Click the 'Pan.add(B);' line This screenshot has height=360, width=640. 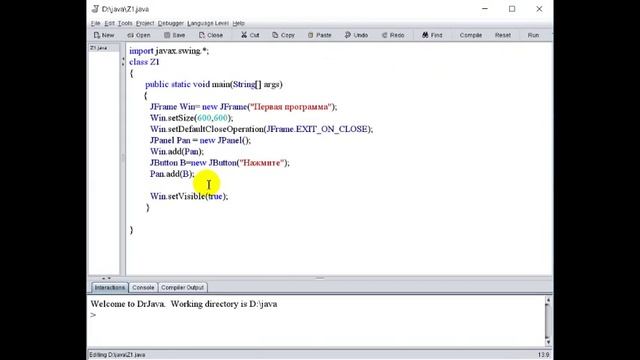(x=172, y=174)
